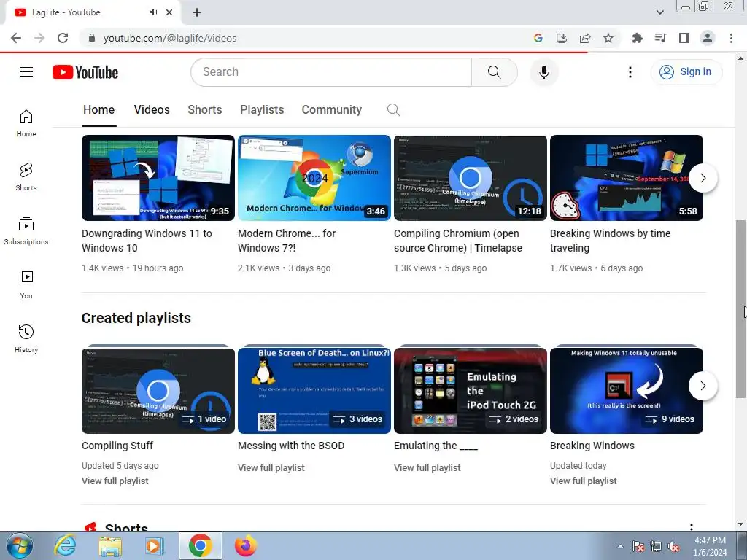Click the Google icon in the address bar
This screenshot has width=747, height=560.
[538, 38]
